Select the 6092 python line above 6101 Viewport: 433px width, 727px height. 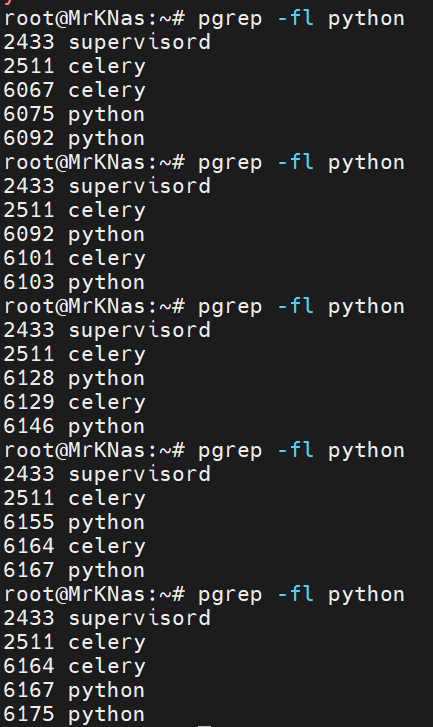pyautogui.click(x=74, y=234)
